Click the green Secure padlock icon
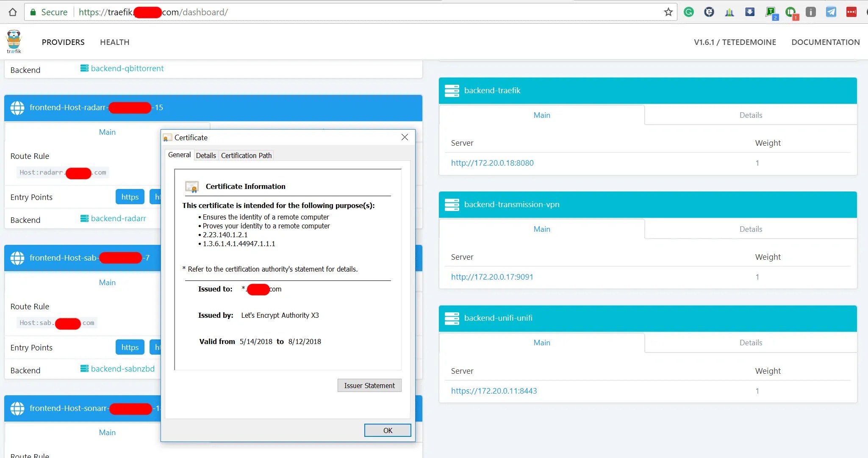 (x=33, y=12)
